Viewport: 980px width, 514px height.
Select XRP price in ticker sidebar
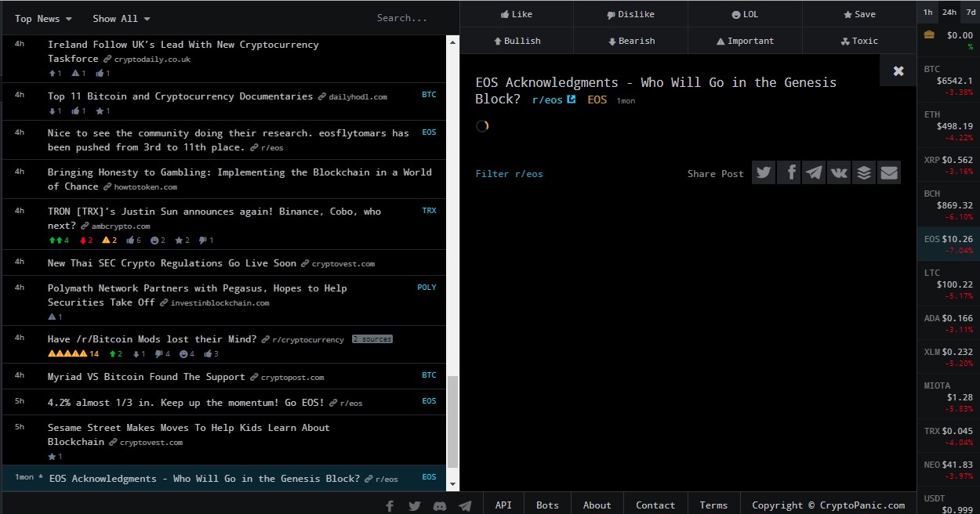948,165
